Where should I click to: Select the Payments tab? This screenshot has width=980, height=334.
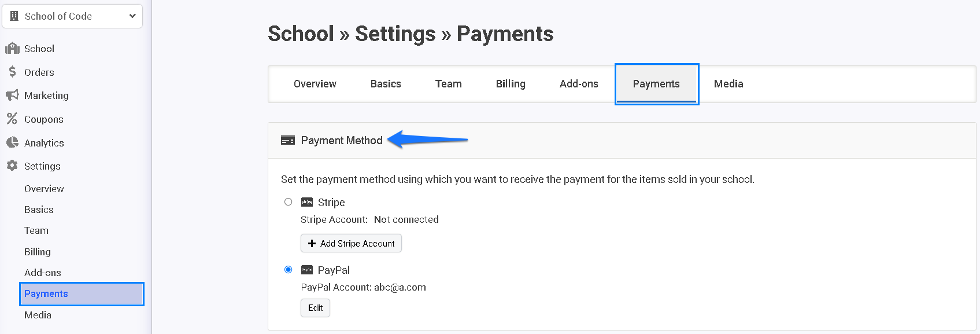657,84
